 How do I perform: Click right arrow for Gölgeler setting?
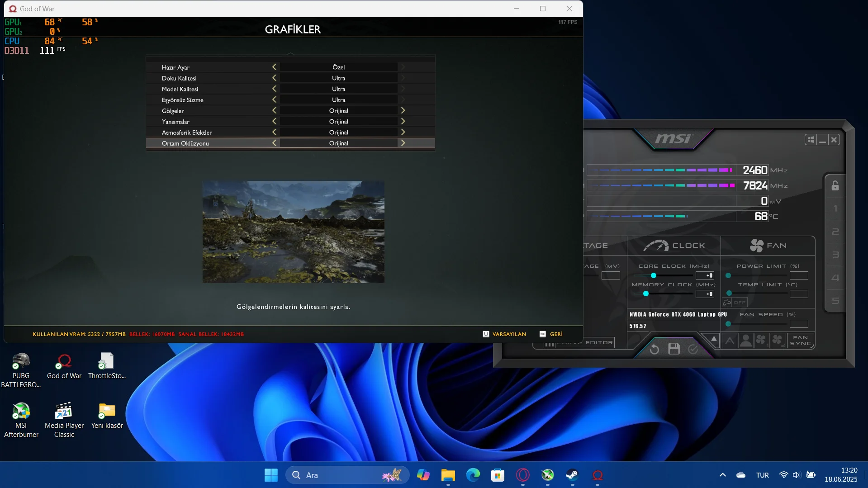pos(403,111)
